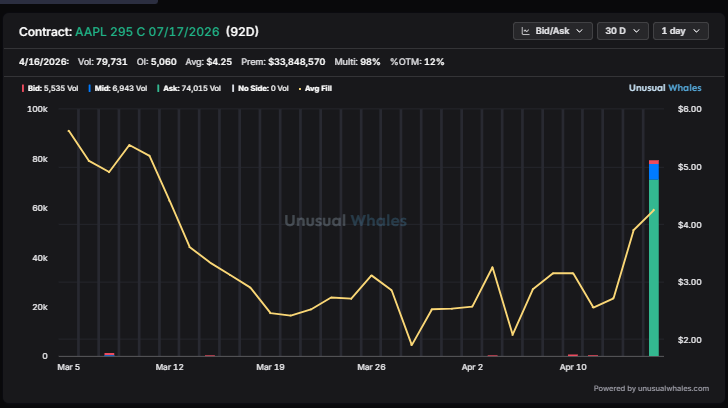Click the AAPL 295 C 07/17/2026 contract link
This screenshot has width=728, height=408.
click(147, 32)
